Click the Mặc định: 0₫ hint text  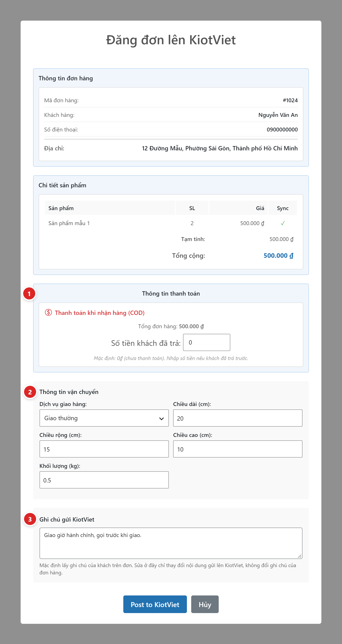[171, 358]
